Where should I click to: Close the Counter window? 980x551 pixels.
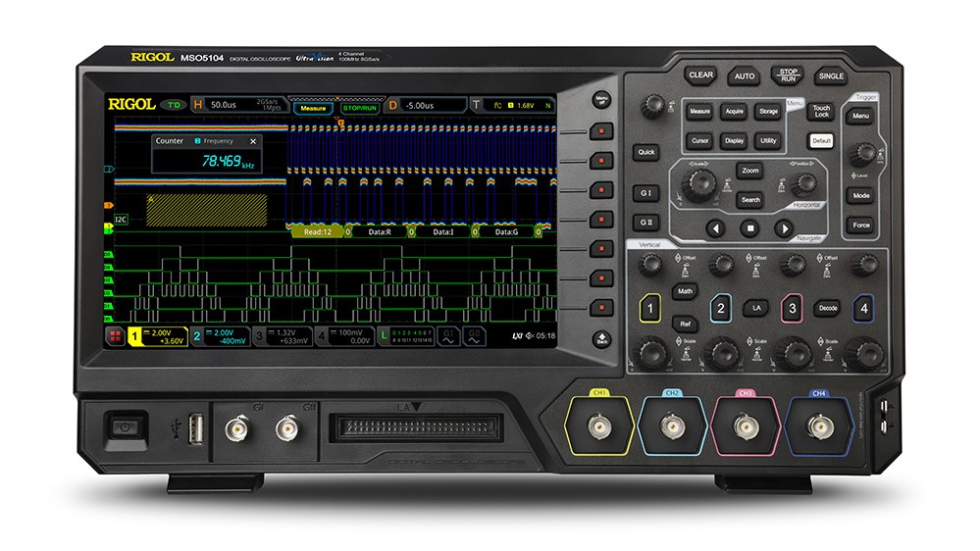tap(253, 141)
